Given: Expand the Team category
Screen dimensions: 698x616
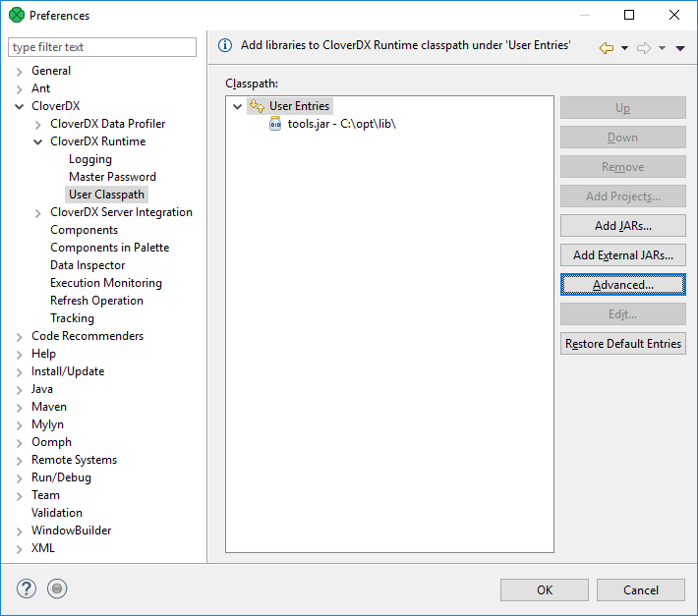Looking at the screenshot, I should (x=19, y=496).
